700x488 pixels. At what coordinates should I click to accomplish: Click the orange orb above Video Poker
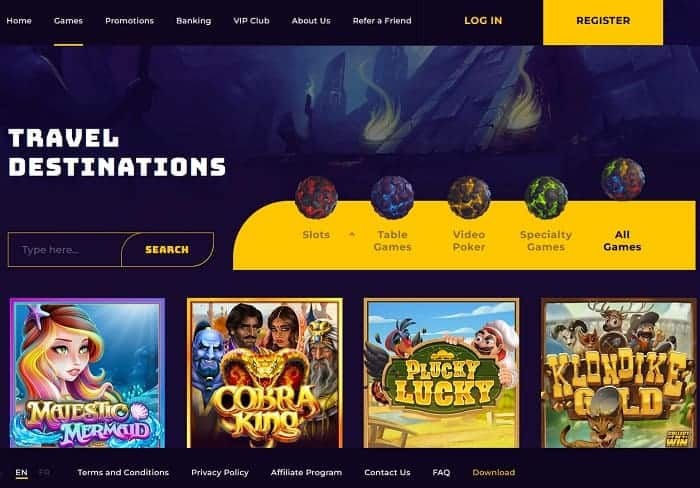[x=469, y=197]
